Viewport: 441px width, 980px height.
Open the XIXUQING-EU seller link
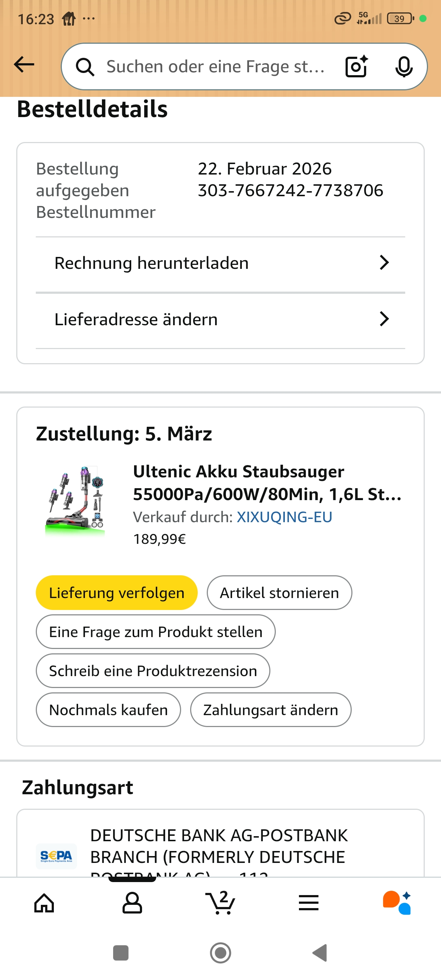point(284,517)
